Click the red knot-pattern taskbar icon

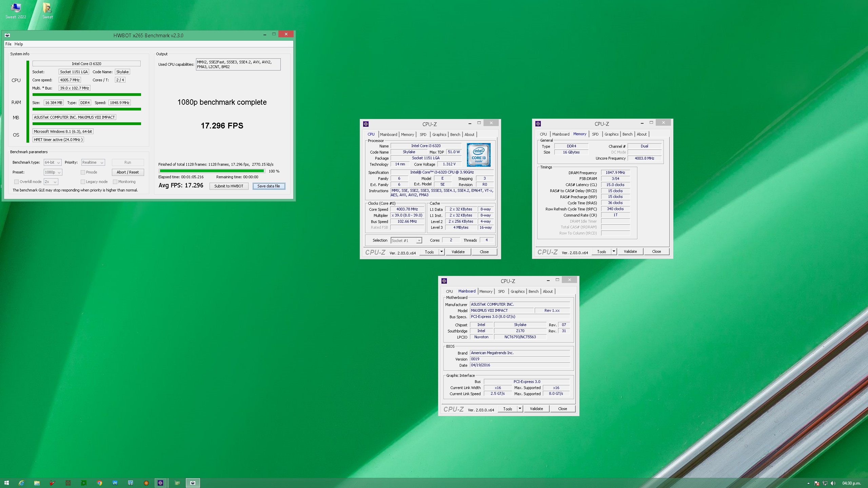(x=68, y=483)
